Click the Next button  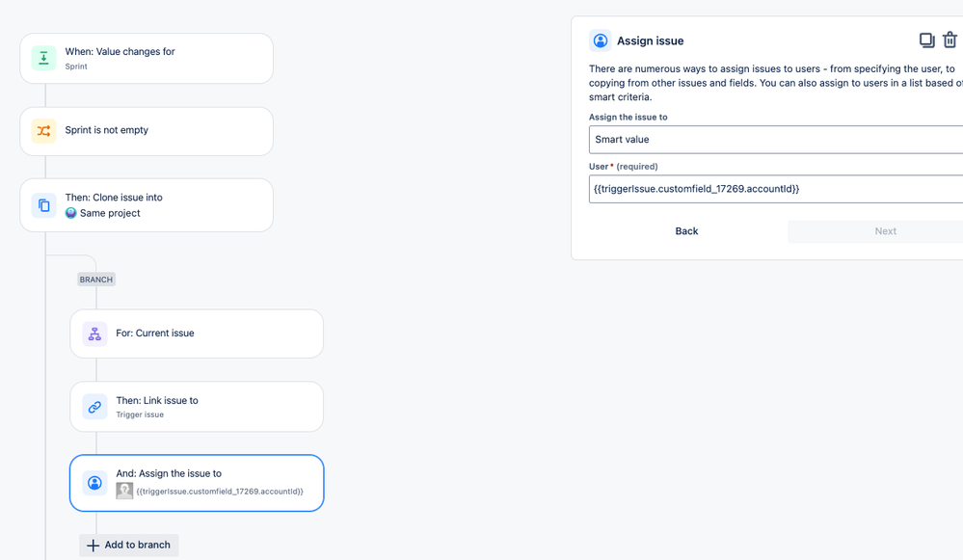886,231
